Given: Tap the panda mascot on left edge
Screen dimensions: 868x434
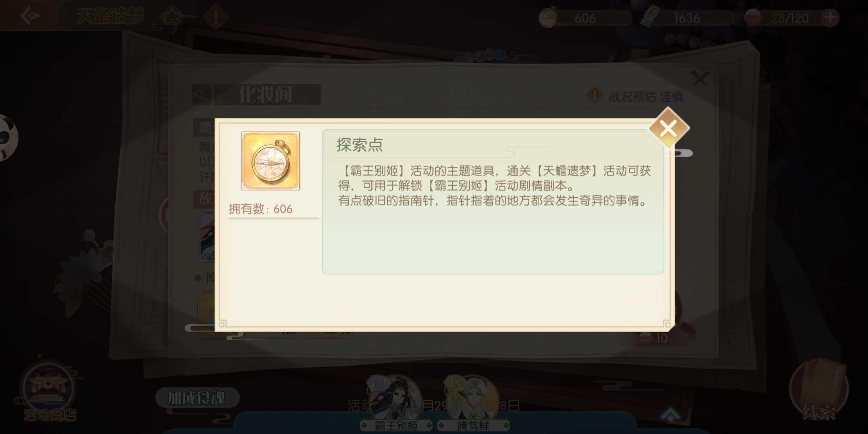Looking at the screenshot, I should pyautogui.click(x=7, y=137).
